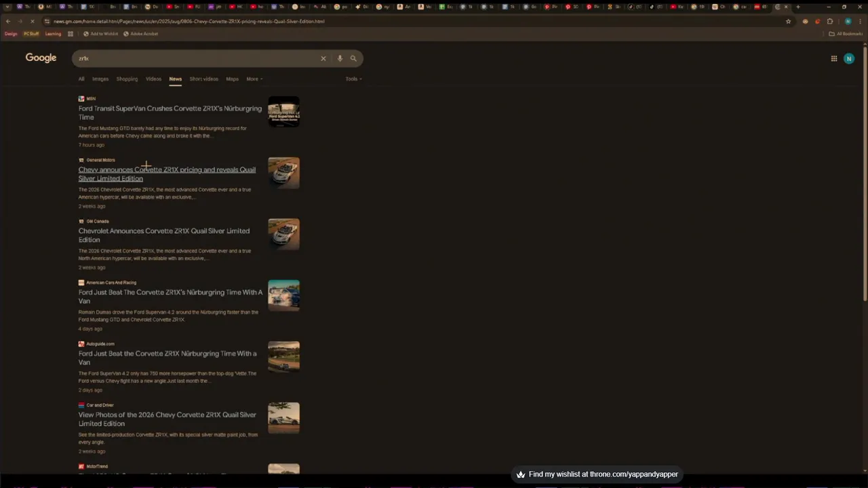The width and height of the screenshot is (868, 488).
Task: Click the MotorTrend source favicon
Action: tap(81, 466)
